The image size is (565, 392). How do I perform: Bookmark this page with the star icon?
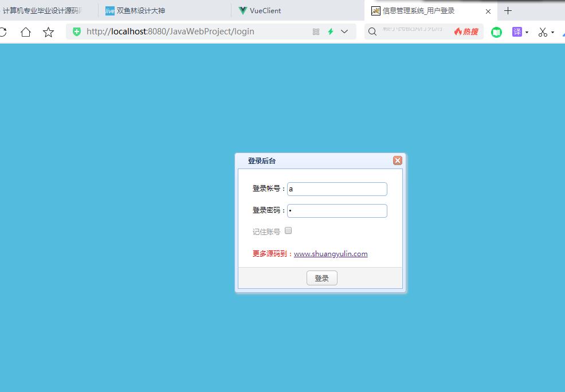click(48, 32)
